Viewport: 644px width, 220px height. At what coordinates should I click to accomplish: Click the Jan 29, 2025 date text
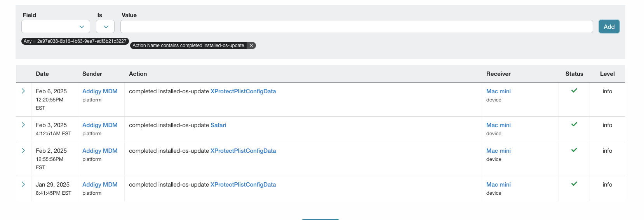click(52, 185)
